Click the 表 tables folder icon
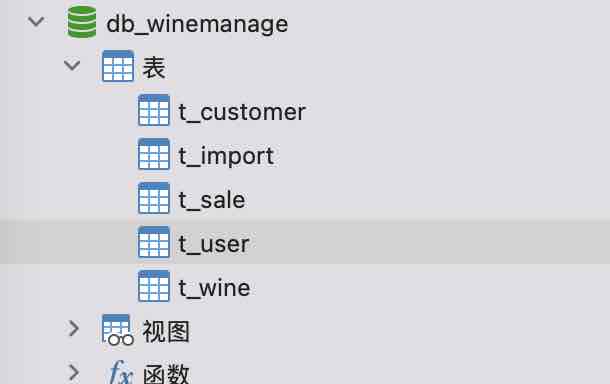The width and height of the screenshot is (610, 384). pos(118,66)
